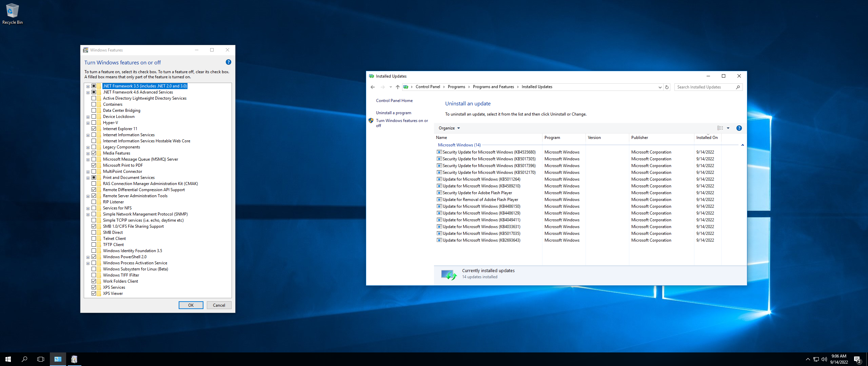Sort by the Version column header

[x=607, y=138]
